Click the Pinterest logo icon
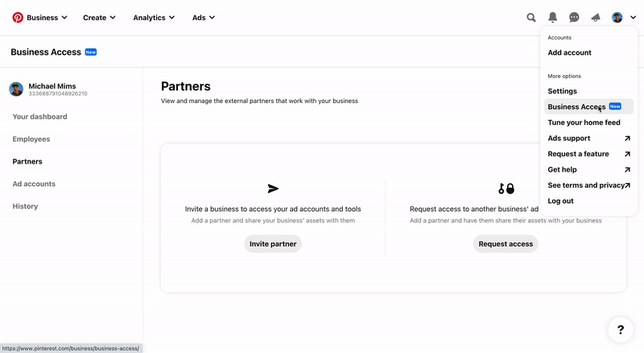The image size is (644, 353). click(18, 18)
